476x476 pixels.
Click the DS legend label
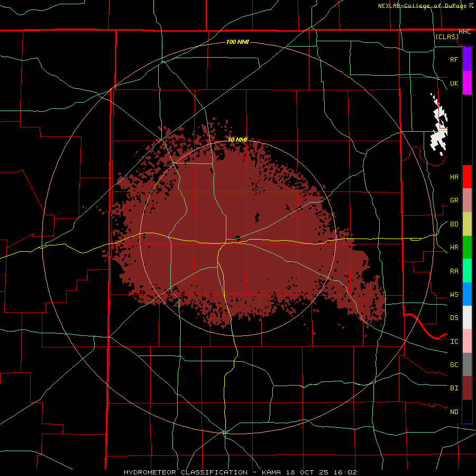[454, 318]
